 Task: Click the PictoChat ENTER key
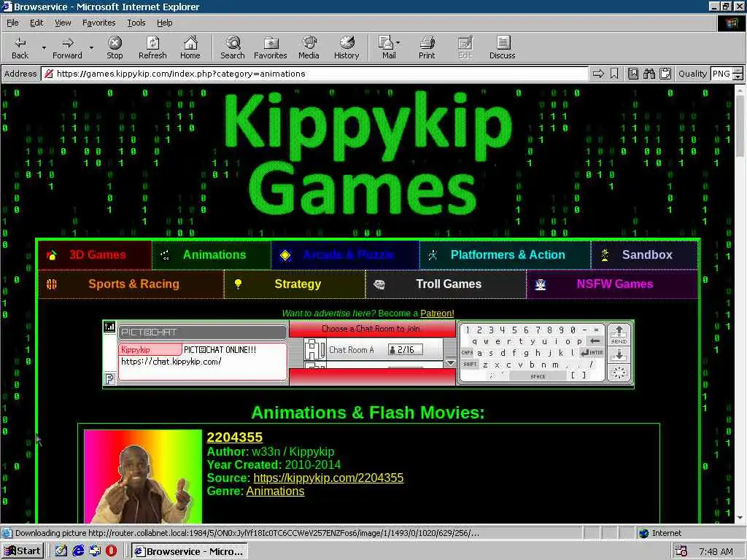point(592,352)
